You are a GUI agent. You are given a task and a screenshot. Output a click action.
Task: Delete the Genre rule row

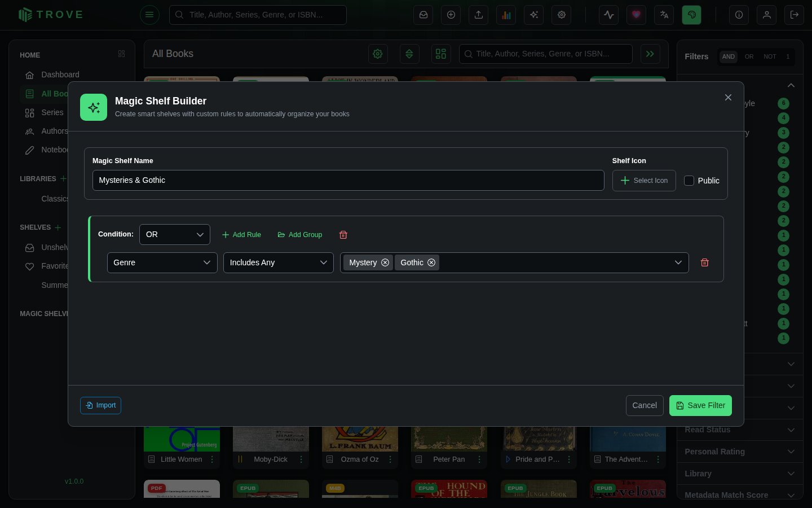click(705, 262)
